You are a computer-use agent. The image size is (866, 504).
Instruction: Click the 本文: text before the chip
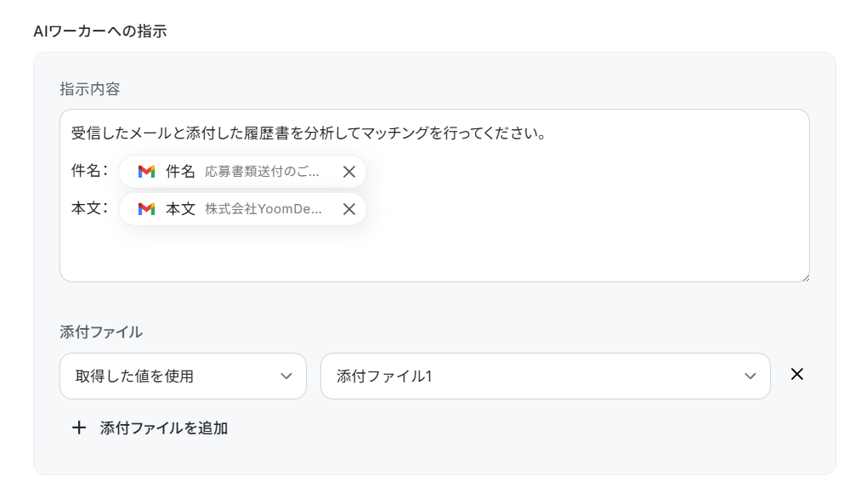(x=89, y=209)
